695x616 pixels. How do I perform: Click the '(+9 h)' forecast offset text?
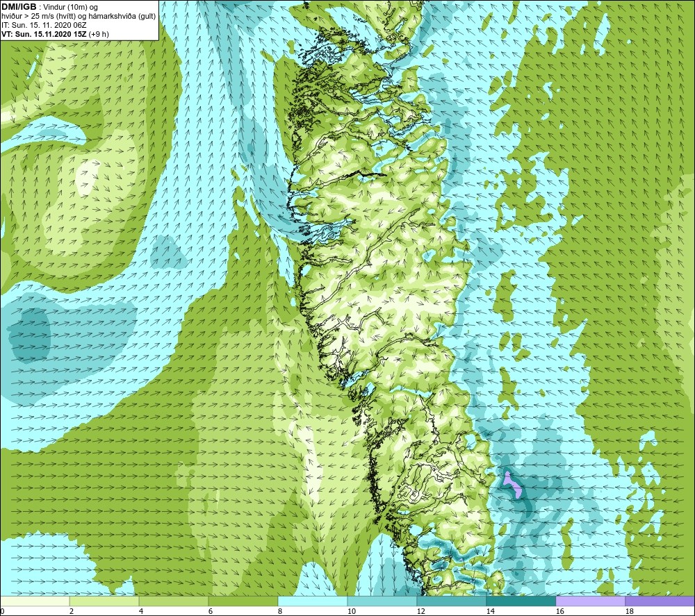coord(99,34)
